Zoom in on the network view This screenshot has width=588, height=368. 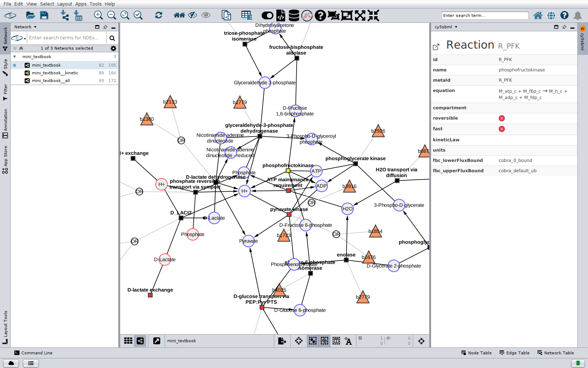click(x=98, y=15)
